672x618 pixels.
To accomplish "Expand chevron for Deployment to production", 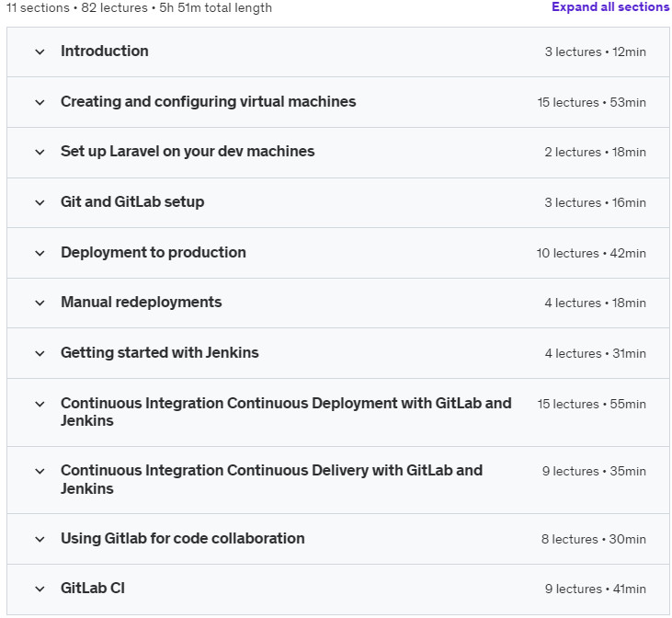I will tap(40, 254).
